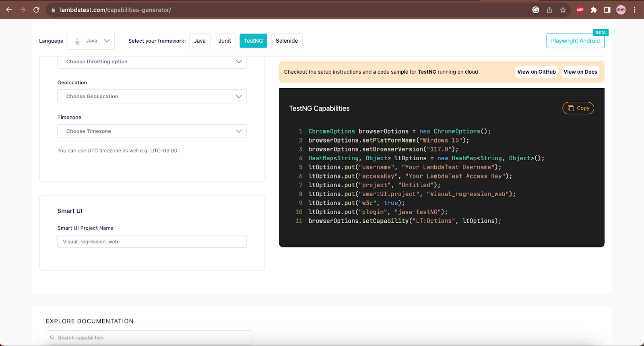Open the profile avatar menu

click(621, 10)
